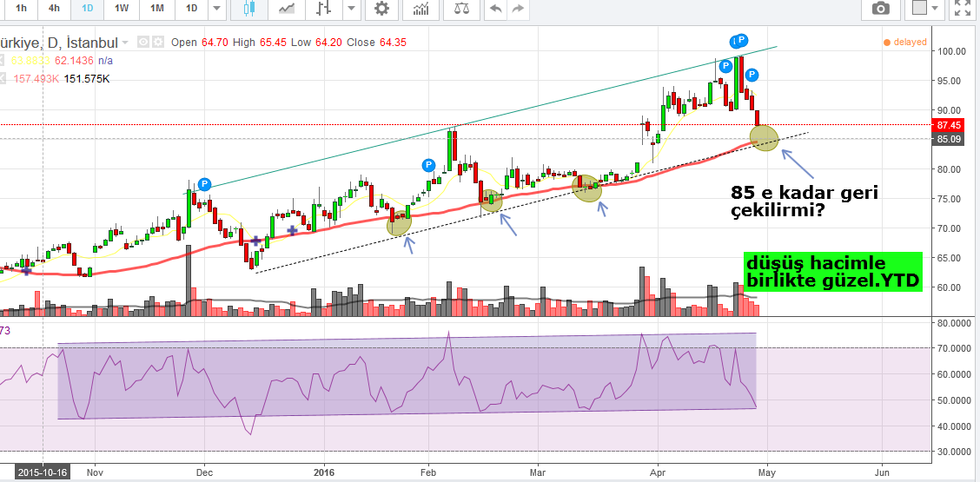
Task: Click the compare symbols scales icon
Action: [x=460, y=9]
